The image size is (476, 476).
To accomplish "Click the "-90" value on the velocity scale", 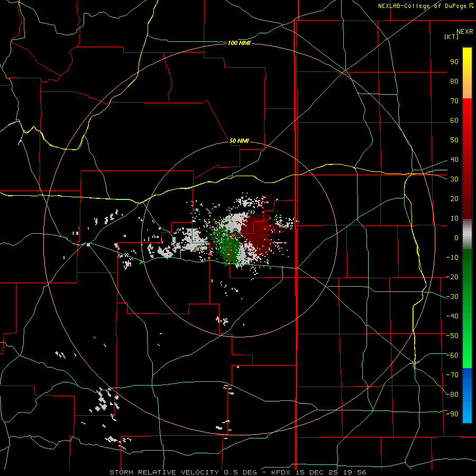I will click(x=452, y=414).
